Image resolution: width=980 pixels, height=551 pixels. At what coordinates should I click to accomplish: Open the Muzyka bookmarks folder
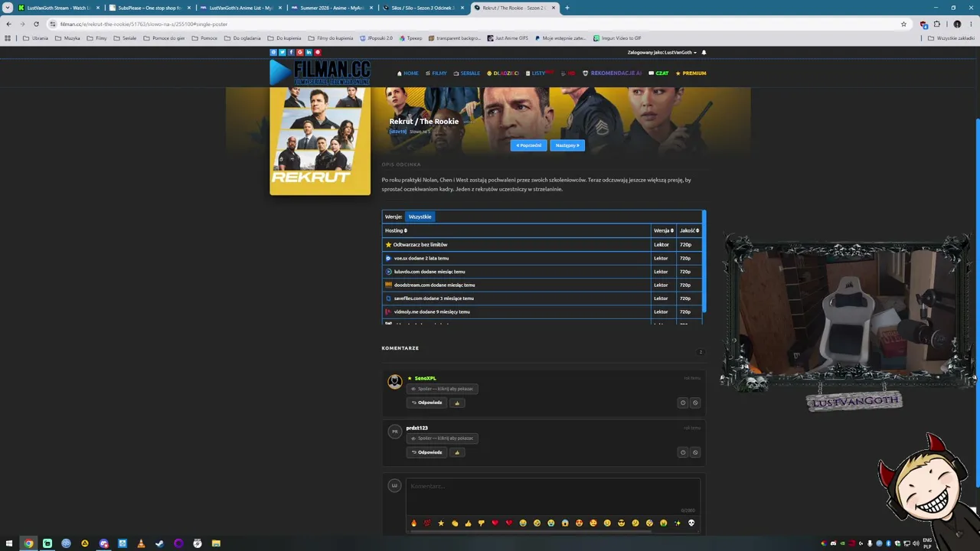(67, 38)
